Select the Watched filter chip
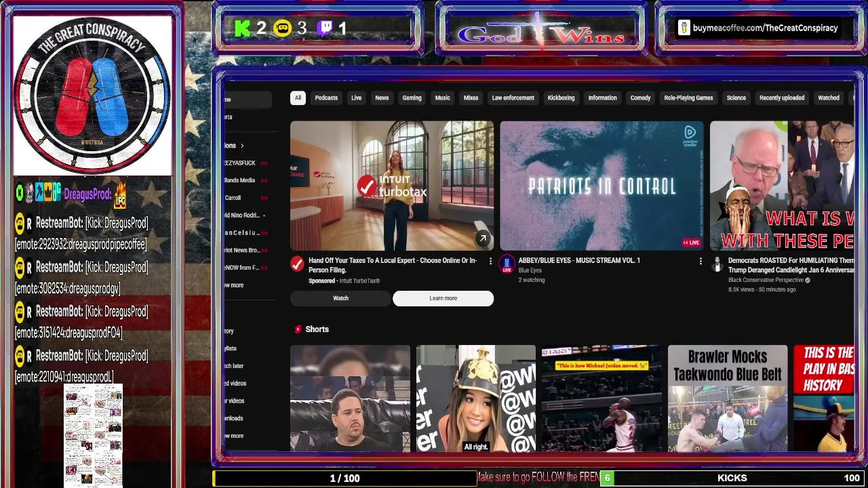Image resolution: width=868 pixels, height=488 pixels. [828, 98]
